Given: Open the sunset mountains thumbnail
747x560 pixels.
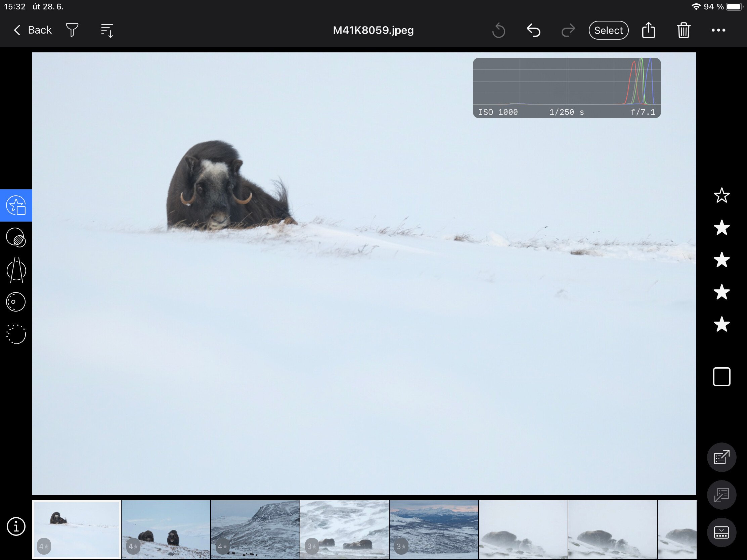Looking at the screenshot, I should [434, 529].
